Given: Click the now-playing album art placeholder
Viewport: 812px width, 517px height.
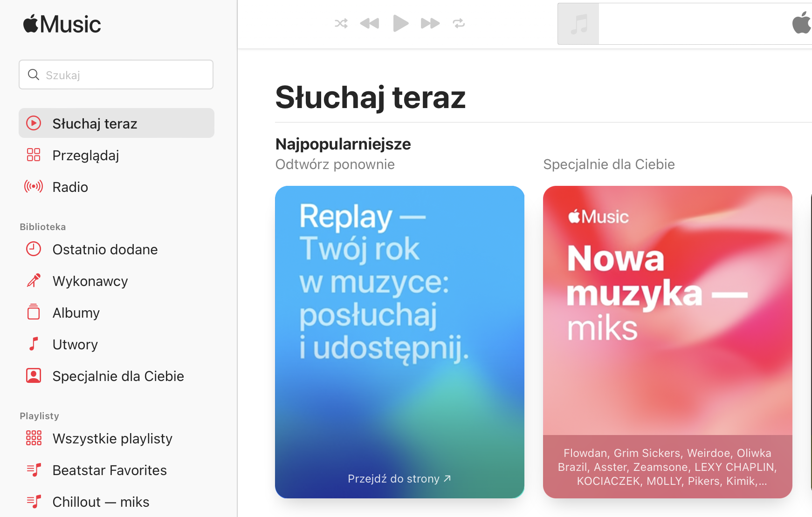Looking at the screenshot, I should [578, 24].
